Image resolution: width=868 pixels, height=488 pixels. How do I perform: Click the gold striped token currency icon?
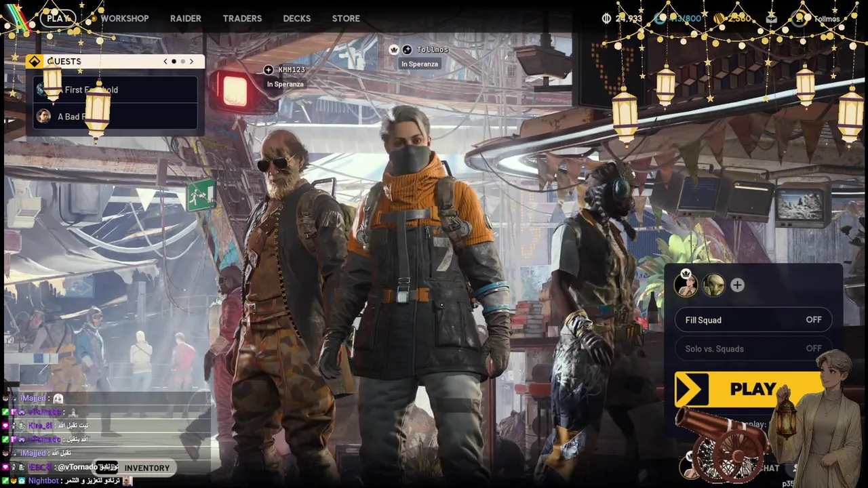719,18
